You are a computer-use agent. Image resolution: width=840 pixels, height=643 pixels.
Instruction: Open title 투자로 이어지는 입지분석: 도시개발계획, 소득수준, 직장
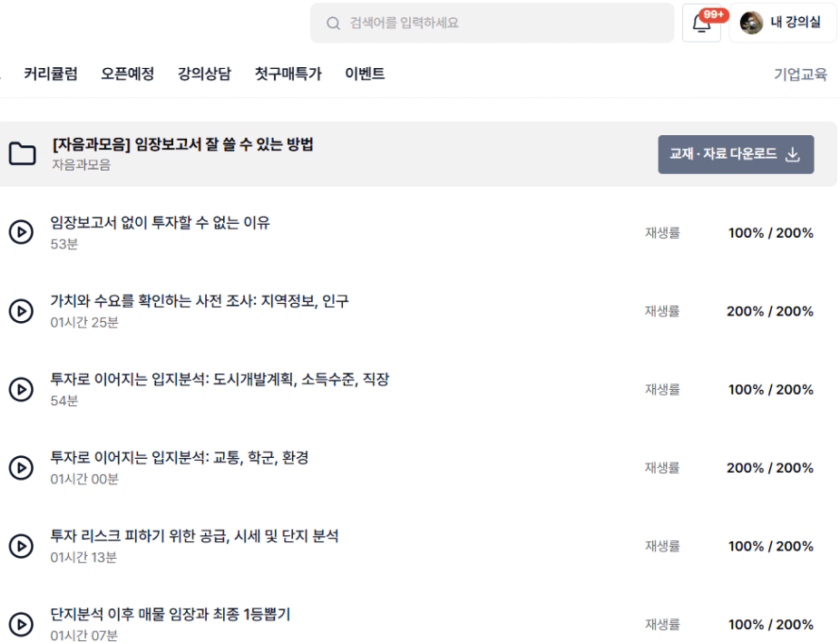coord(220,379)
